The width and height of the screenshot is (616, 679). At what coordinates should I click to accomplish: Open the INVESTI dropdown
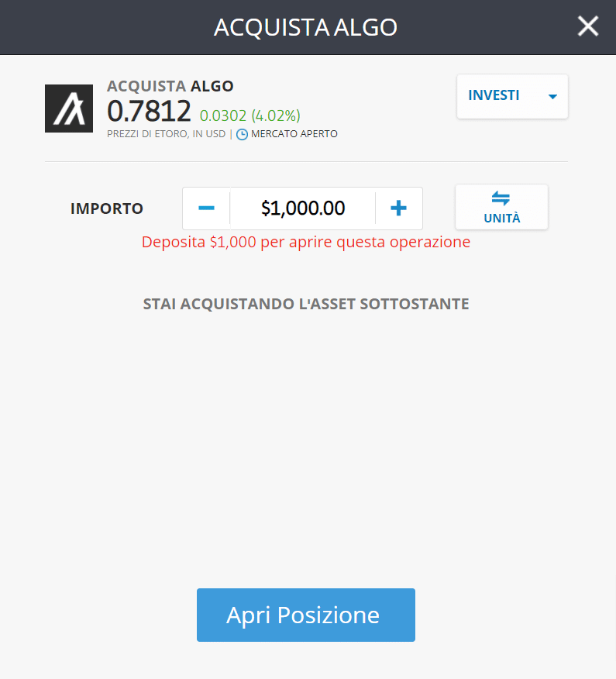[x=512, y=96]
